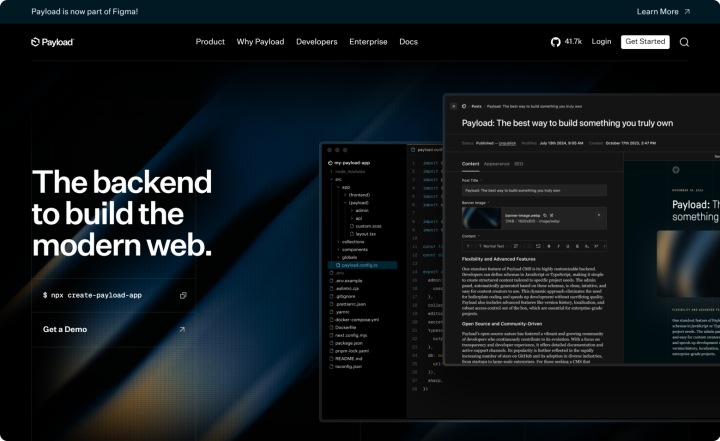
Task: Open the text alignment dropdown in editor toolbar
Action: (517, 246)
